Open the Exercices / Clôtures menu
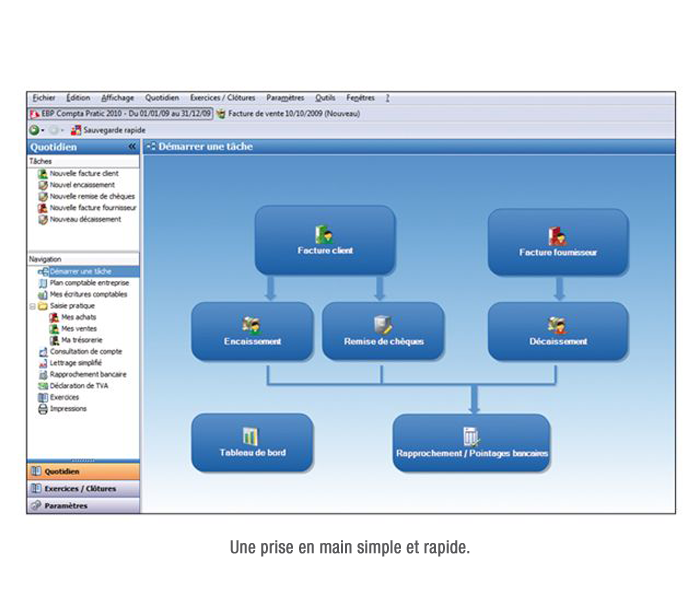This screenshot has width=700, height=600. point(222,98)
